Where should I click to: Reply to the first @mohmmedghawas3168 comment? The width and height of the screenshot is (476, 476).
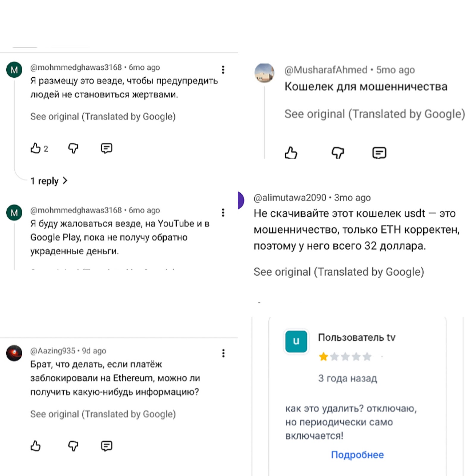pos(106,148)
